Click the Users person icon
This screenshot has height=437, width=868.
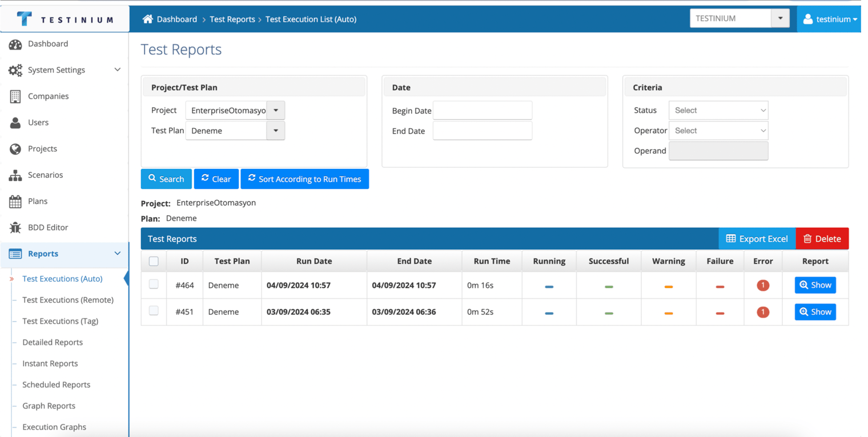pos(15,123)
